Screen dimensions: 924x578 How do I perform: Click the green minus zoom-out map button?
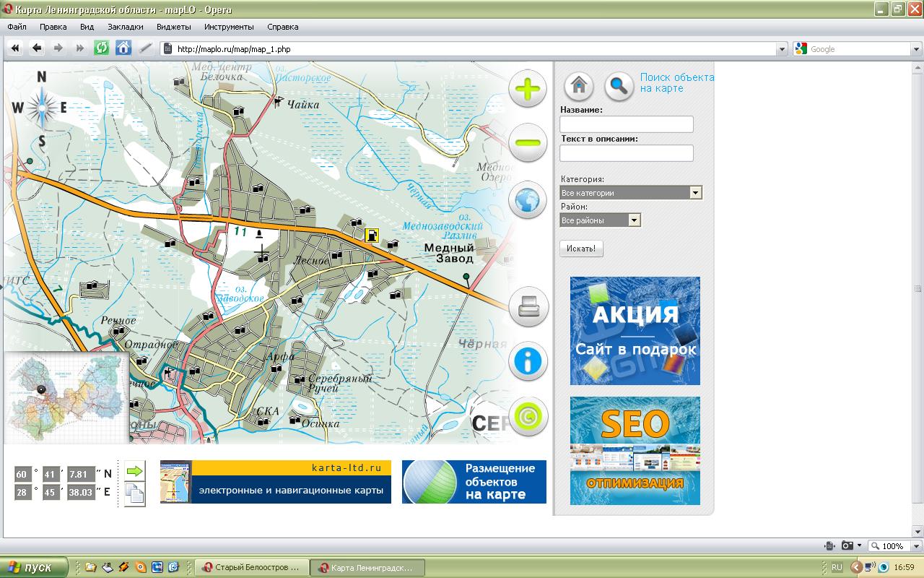(x=527, y=143)
